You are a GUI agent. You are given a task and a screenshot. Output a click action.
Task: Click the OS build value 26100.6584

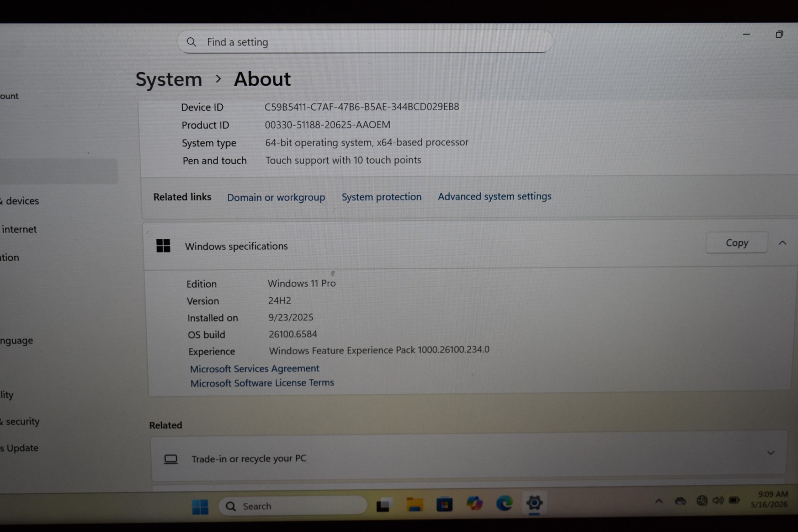click(293, 334)
